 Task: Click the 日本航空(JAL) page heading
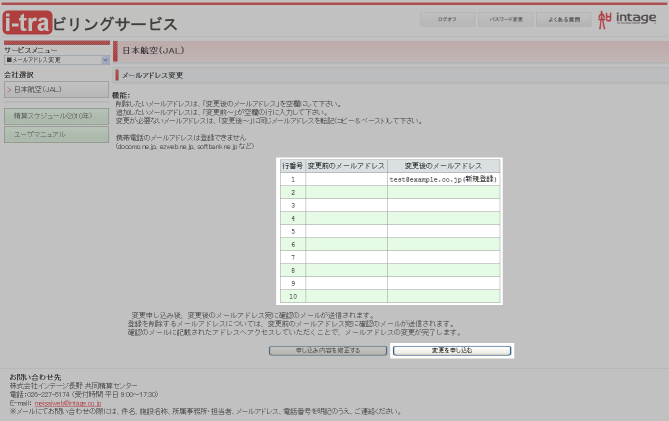tap(153, 50)
